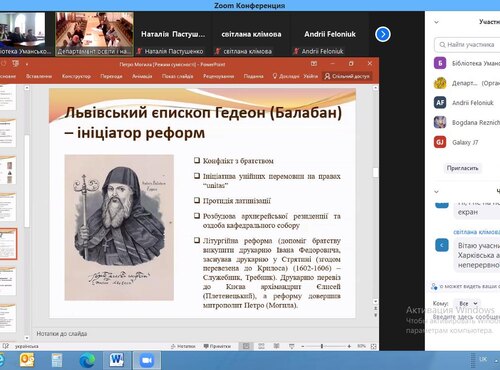Open the Рецензування ribbon tab
Viewport: 500px width, 370px height.
(218, 76)
